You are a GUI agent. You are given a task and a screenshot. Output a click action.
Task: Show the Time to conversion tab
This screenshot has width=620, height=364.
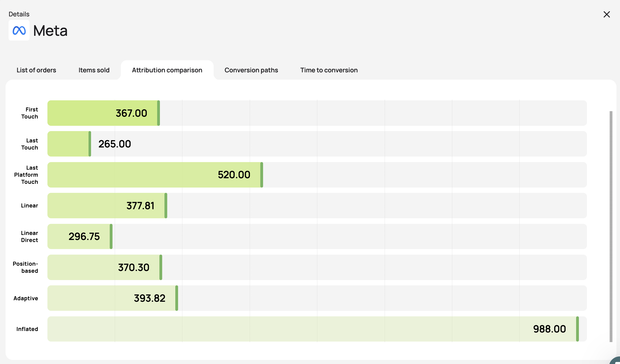click(x=329, y=70)
